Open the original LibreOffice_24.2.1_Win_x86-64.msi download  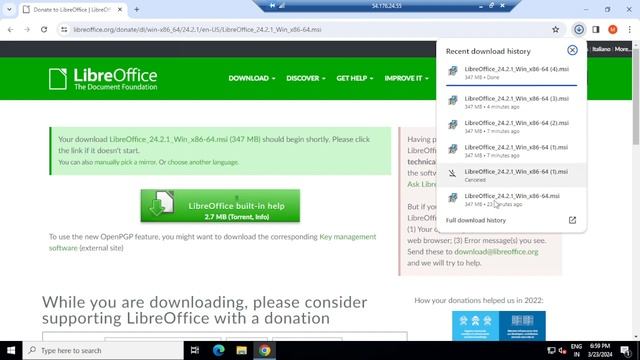[x=511, y=200]
